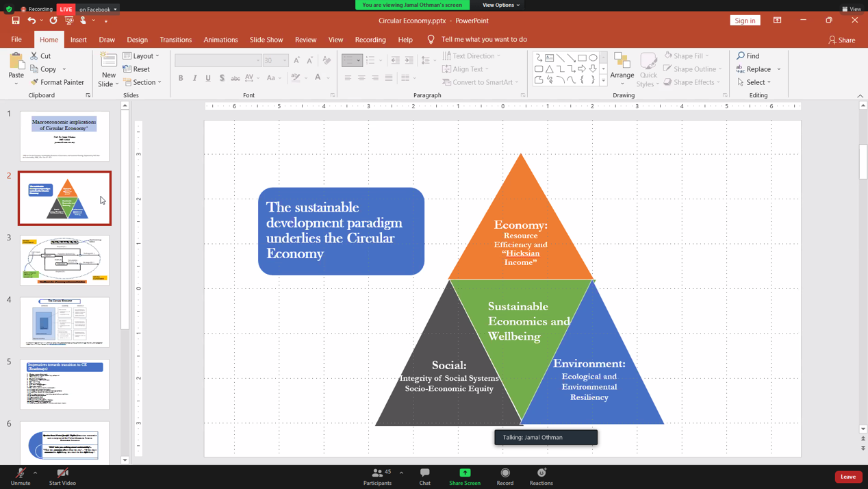Open Zoom Reactions
Screen dimensions: 868x489
[541, 476]
